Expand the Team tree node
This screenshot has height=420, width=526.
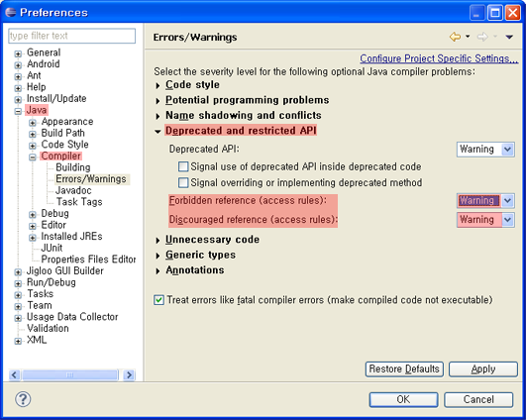[18, 306]
